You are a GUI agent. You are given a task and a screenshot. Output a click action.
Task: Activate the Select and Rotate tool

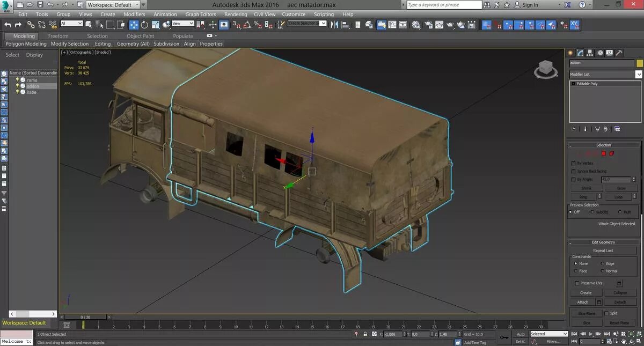pyautogui.click(x=144, y=25)
